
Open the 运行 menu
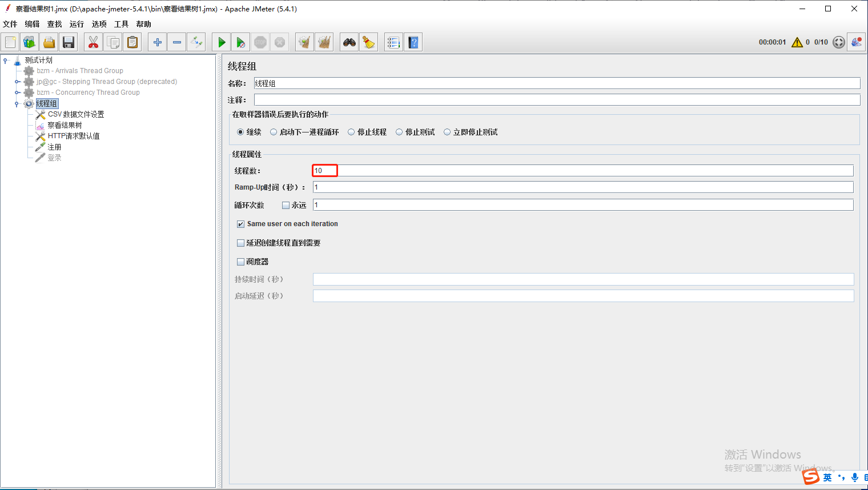click(77, 24)
